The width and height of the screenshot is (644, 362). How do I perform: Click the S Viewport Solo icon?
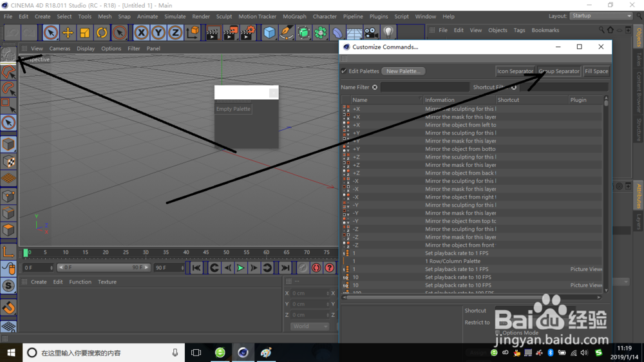(8, 285)
